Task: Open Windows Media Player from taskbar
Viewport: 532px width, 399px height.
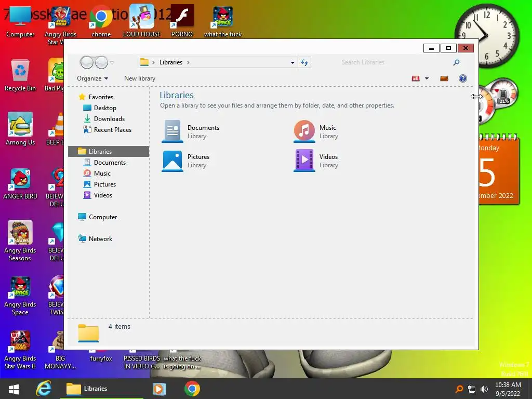Action: (159, 389)
